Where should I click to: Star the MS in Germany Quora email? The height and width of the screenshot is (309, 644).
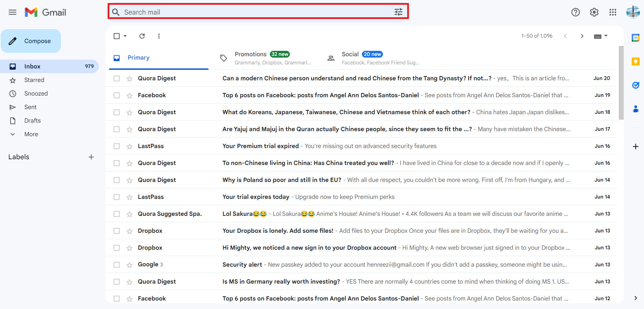pyautogui.click(x=129, y=282)
